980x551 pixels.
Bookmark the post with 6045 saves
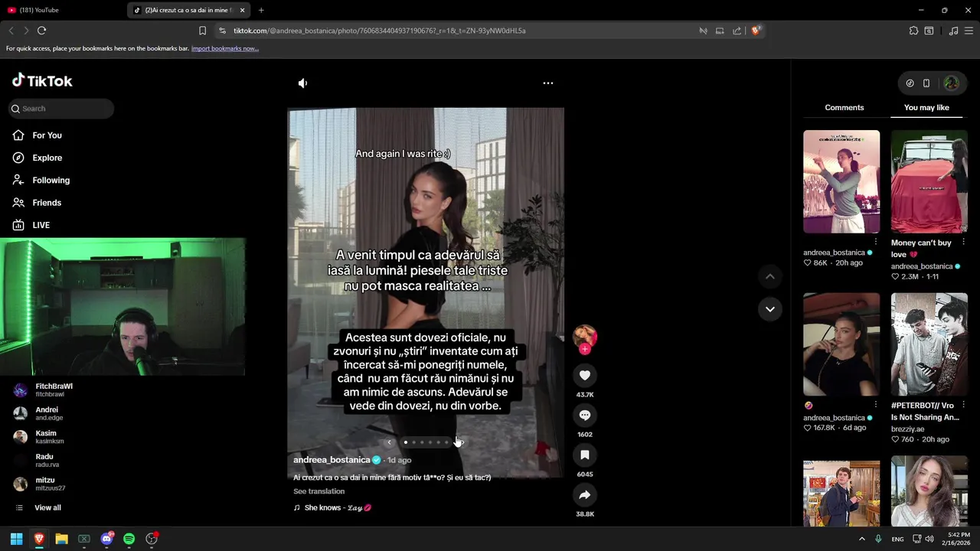point(585,455)
